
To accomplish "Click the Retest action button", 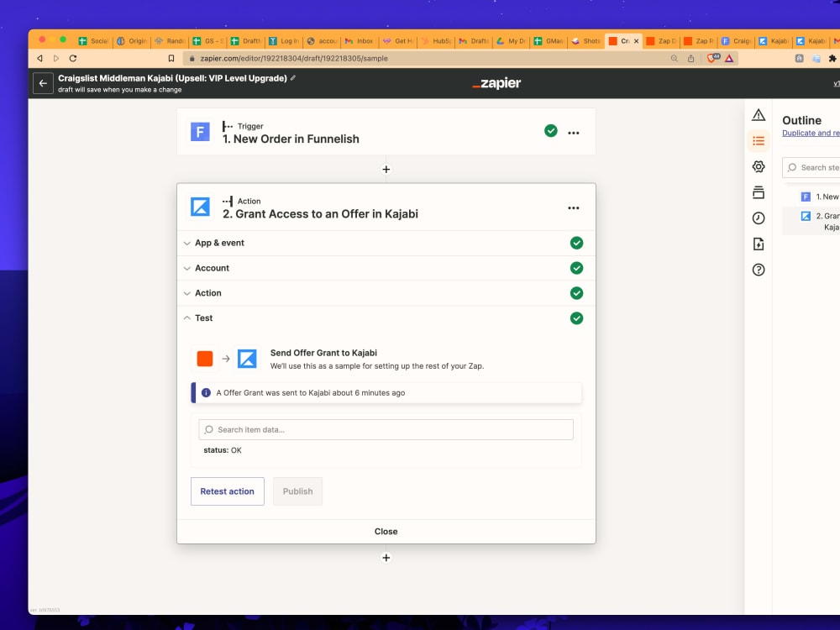I will click(x=227, y=491).
